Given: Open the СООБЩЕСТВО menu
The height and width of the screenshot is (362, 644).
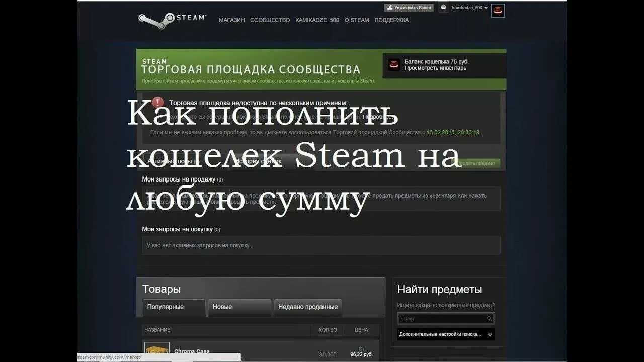Looking at the screenshot, I should (x=270, y=20).
